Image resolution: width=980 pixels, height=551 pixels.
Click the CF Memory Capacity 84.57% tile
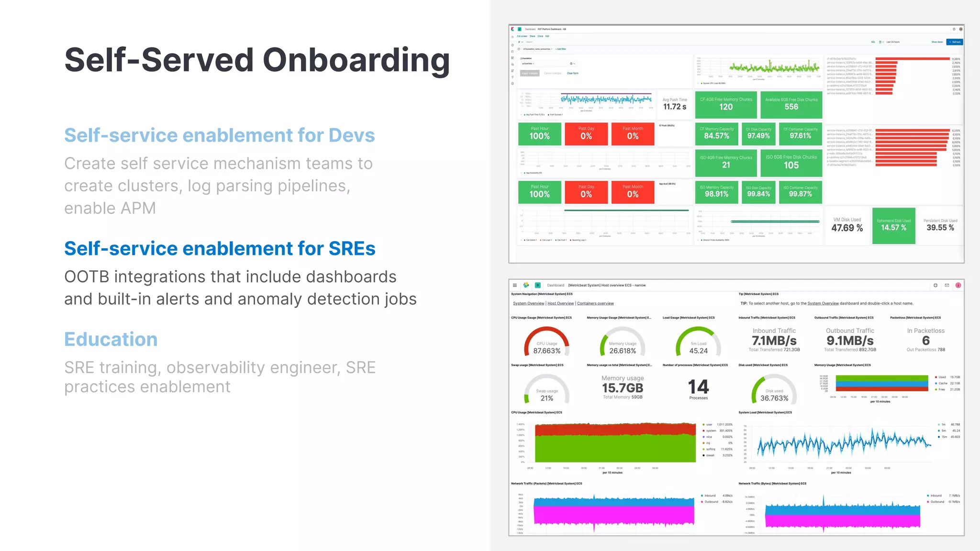716,133
